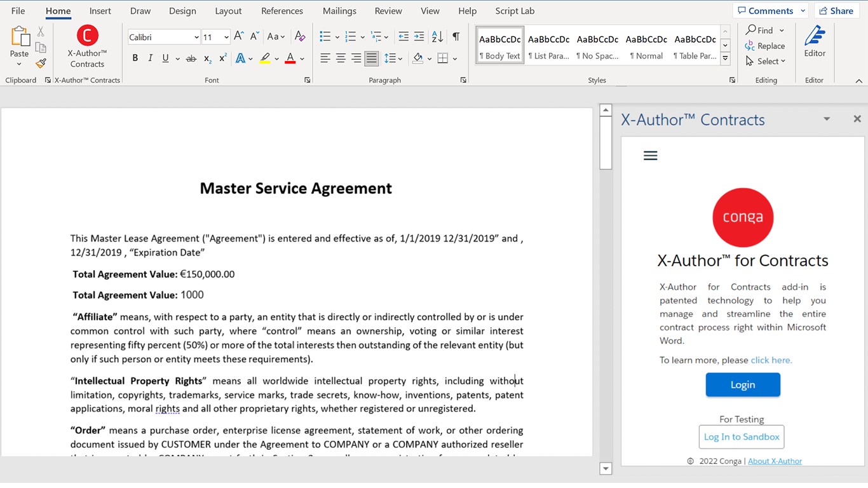The height and width of the screenshot is (488, 868).
Task: Apply paragraph shading fill color
Action: [x=417, y=58]
